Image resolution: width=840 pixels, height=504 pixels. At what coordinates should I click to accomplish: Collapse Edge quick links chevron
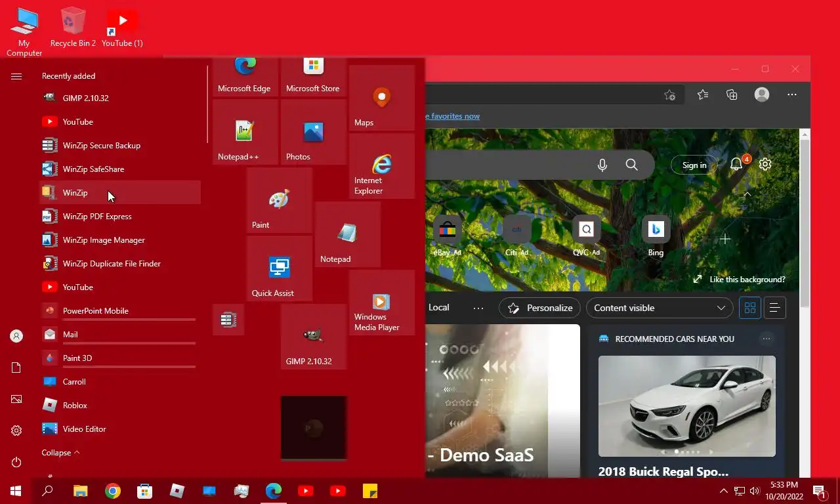click(747, 195)
